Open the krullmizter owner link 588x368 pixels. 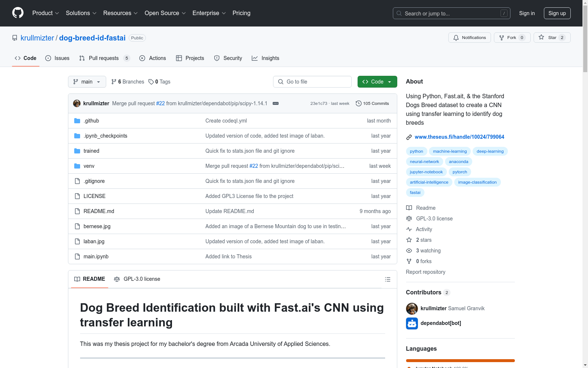point(37,38)
